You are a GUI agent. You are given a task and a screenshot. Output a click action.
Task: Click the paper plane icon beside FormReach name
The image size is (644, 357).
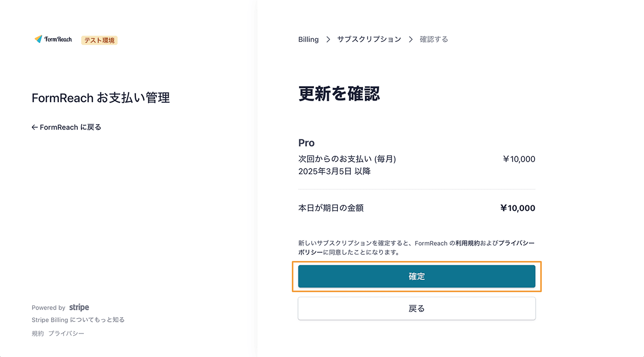pos(38,39)
